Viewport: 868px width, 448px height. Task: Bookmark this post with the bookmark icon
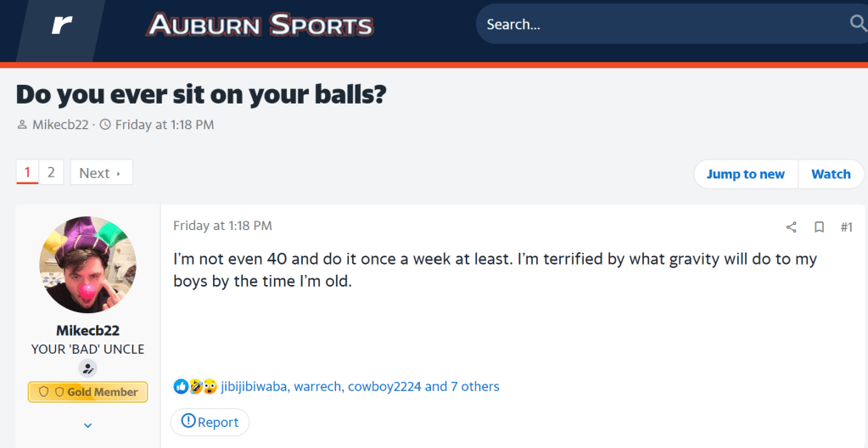point(819,227)
